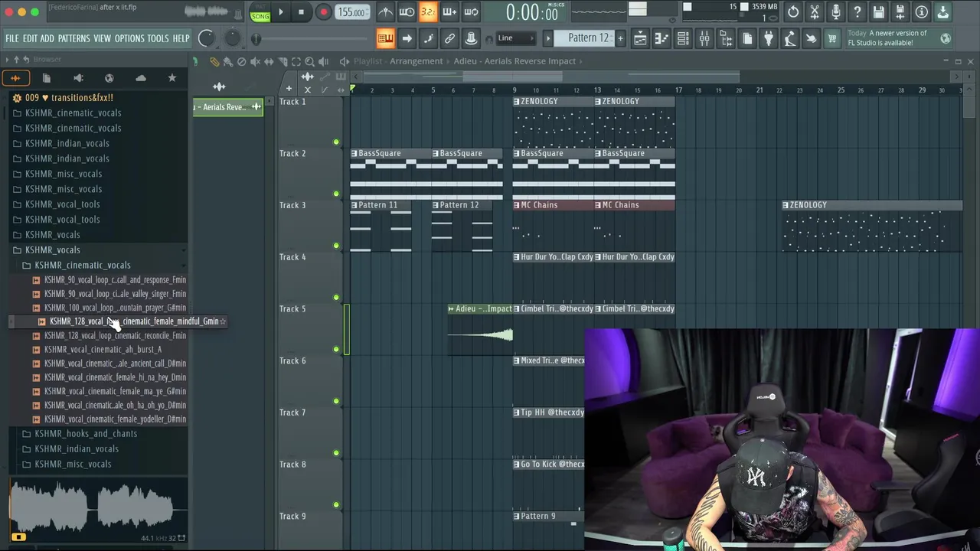Collapse the KSHMR_cinematic_vocals subfolder
The image size is (980, 551).
pos(82,266)
